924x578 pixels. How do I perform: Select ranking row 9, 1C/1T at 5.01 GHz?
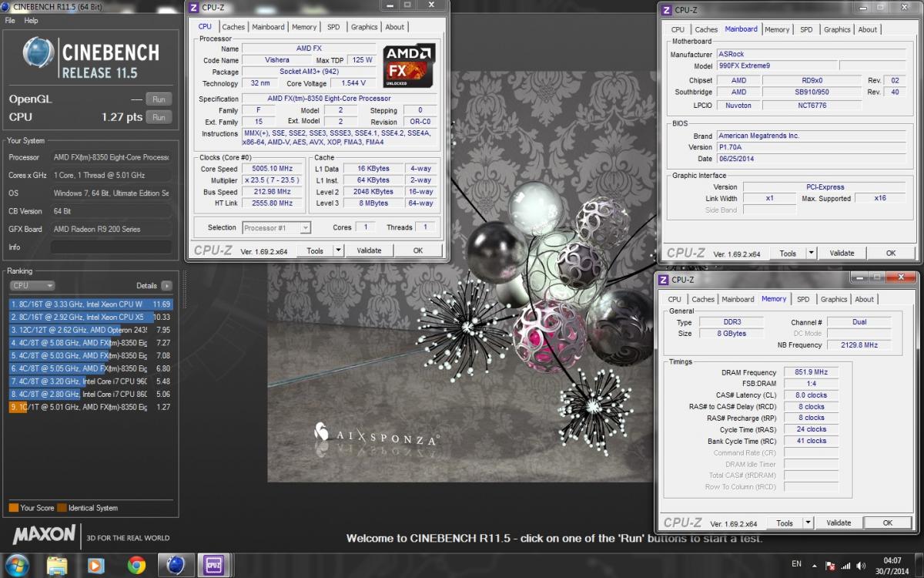[91, 407]
